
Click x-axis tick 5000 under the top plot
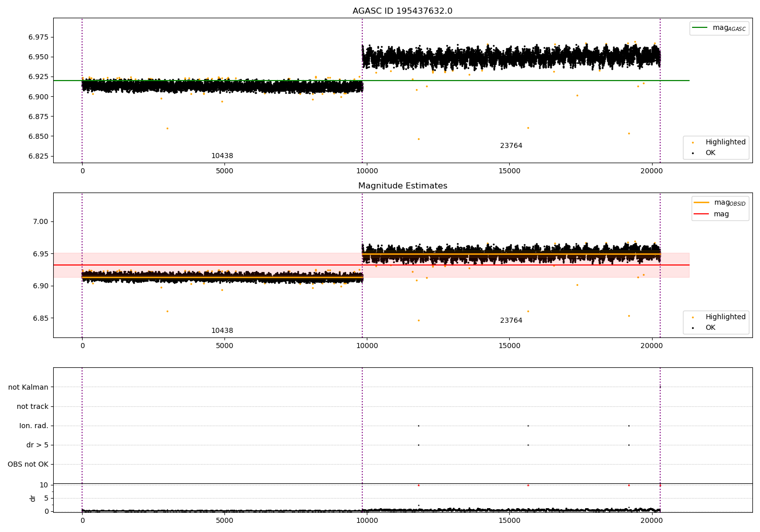point(224,171)
